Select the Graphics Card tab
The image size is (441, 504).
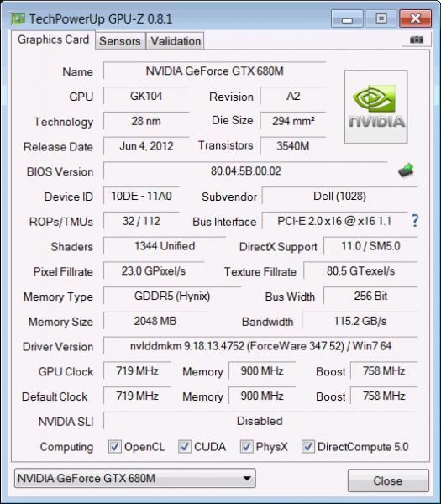[x=54, y=39]
